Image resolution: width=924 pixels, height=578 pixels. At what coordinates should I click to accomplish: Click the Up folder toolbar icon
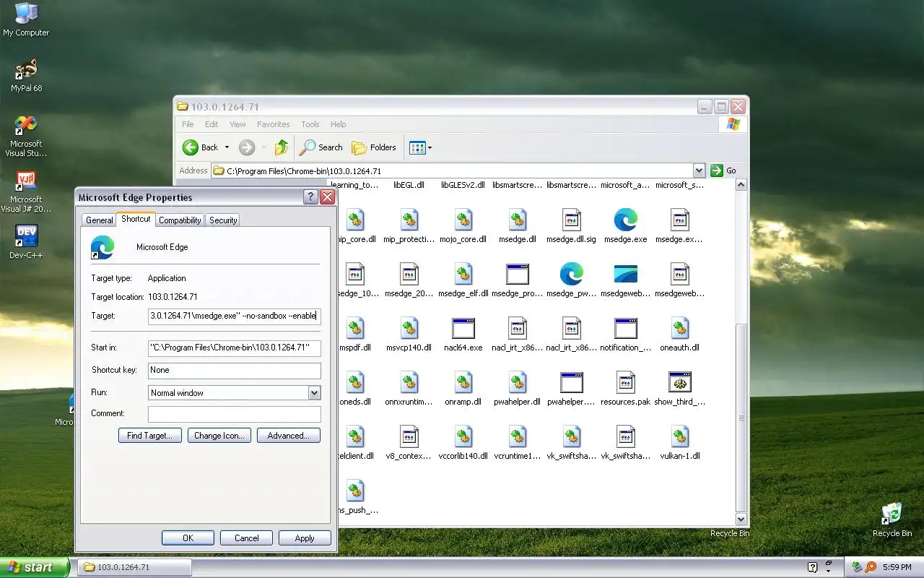click(282, 147)
